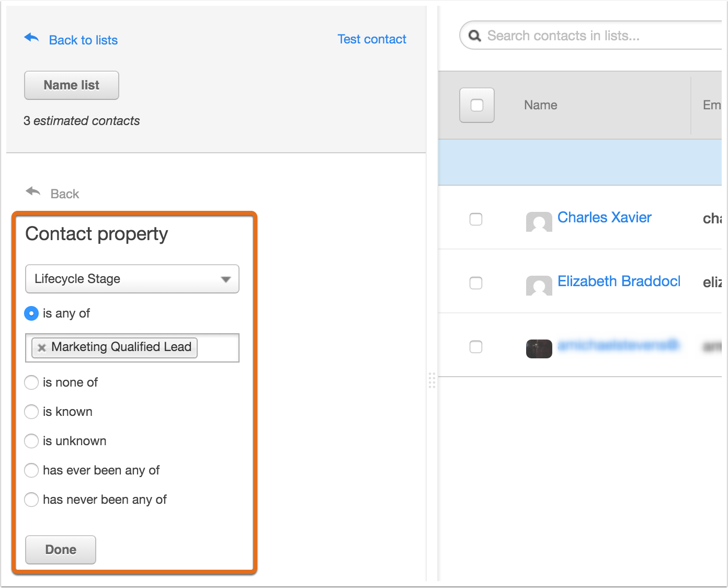Click the search magnifier icon
728x588 pixels.
(x=475, y=36)
